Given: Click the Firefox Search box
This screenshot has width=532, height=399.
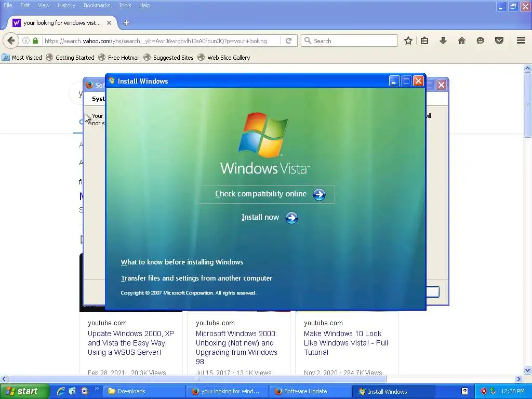Looking at the screenshot, I should [349, 41].
